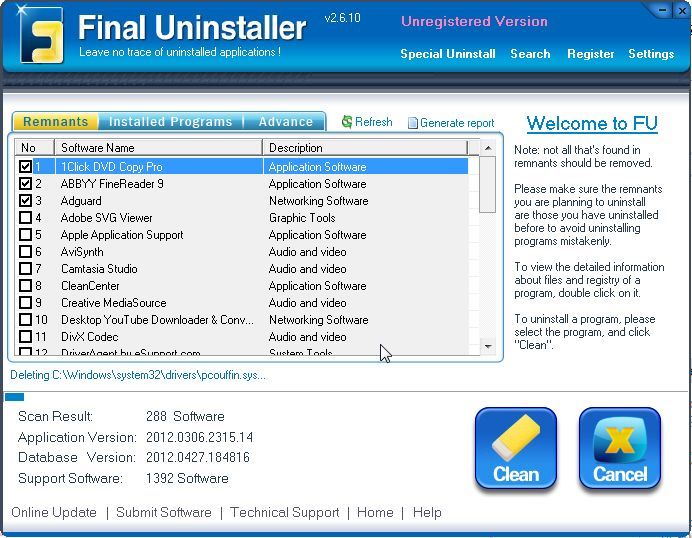This screenshot has width=692, height=538.
Task: Open the Submit Software link
Action: point(164,512)
